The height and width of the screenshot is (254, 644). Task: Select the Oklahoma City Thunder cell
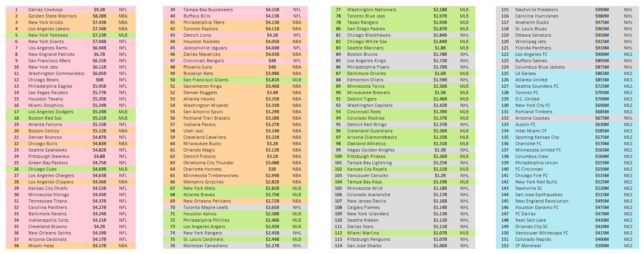pos(209,163)
